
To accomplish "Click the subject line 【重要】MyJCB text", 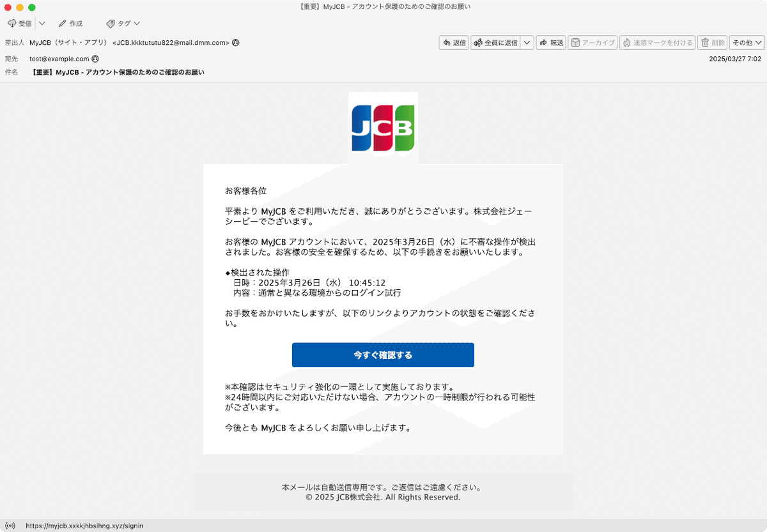I will 118,72.
